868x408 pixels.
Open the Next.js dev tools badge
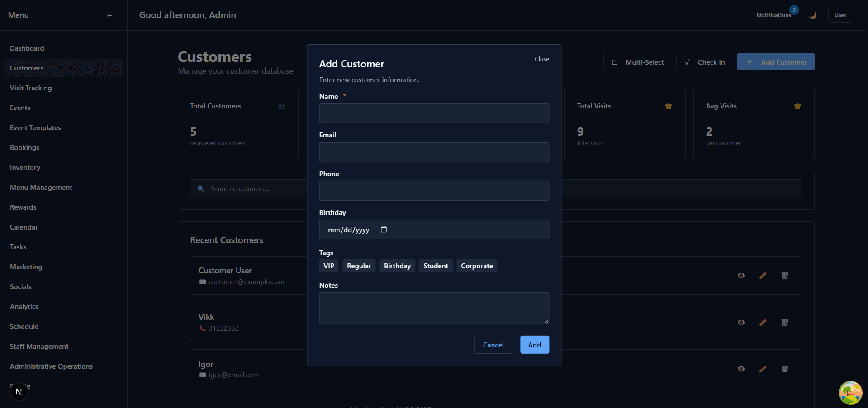(19, 392)
